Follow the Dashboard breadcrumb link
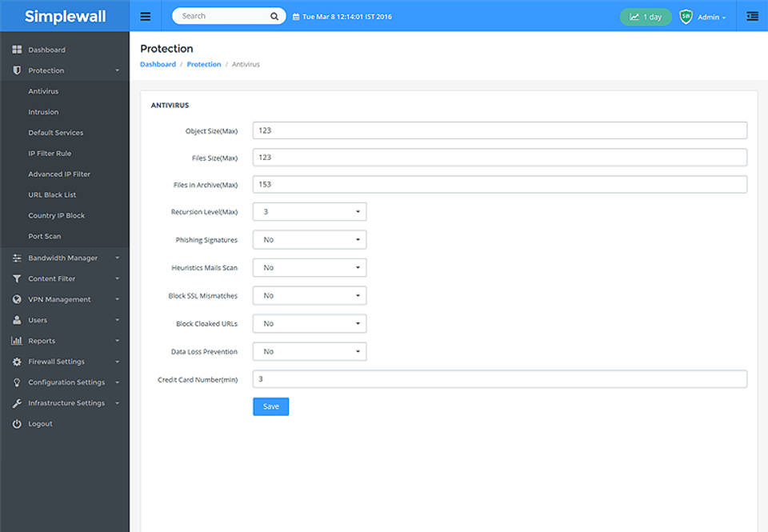768x532 pixels. [x=158, y=64]
